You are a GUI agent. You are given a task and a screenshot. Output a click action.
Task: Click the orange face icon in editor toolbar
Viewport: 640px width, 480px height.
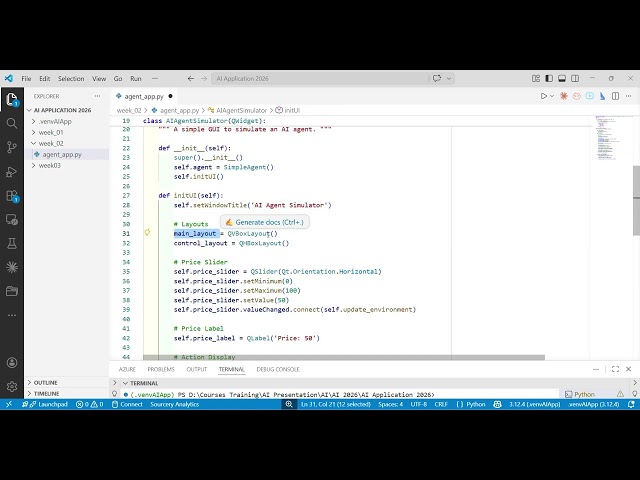coord(576,96)
